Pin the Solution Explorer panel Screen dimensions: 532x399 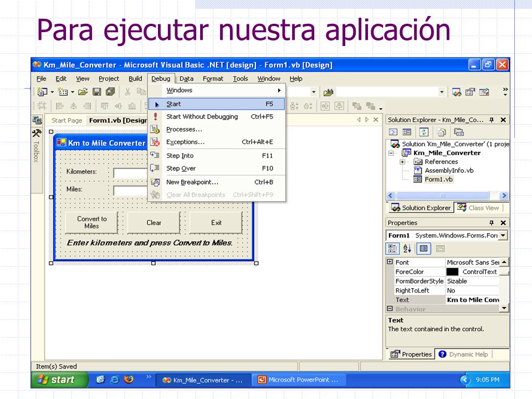[x=492, y=120]
